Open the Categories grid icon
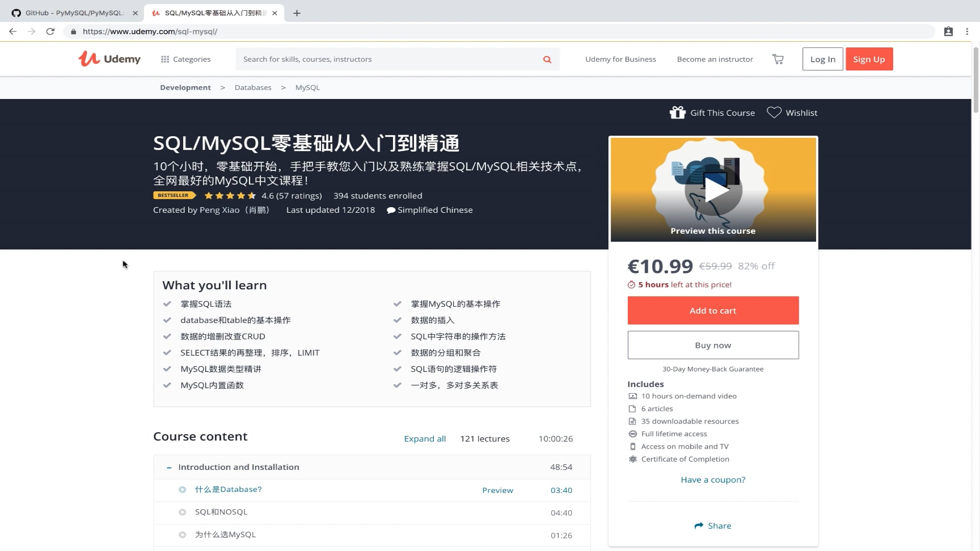This screenshot has height=551, width=980. pyautogui.click(x=164, y=59)
